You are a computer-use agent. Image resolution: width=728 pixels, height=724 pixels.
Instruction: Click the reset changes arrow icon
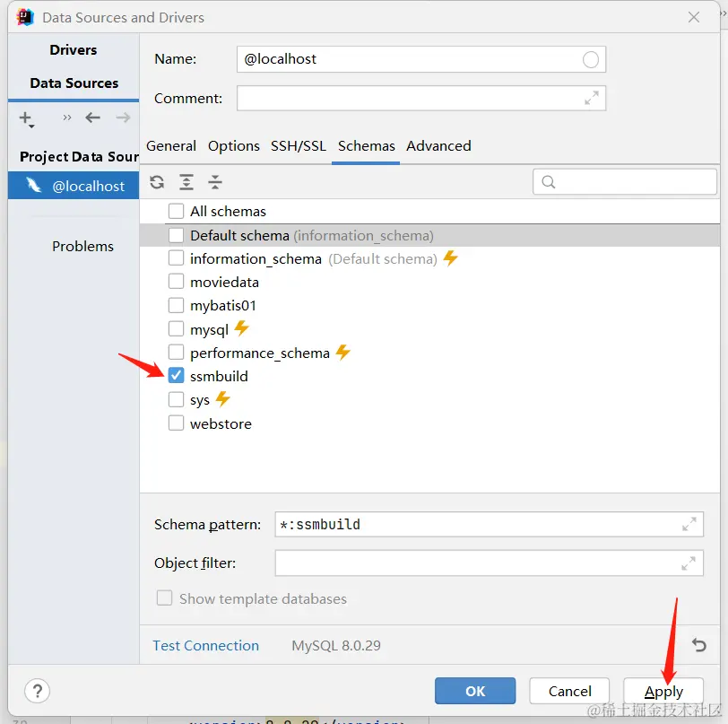(699, 645)
